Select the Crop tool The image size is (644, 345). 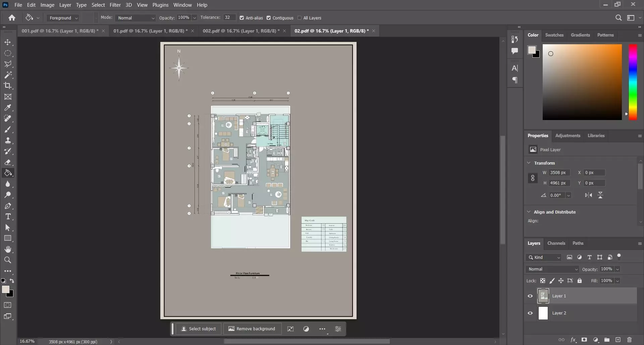click(8, 85)
